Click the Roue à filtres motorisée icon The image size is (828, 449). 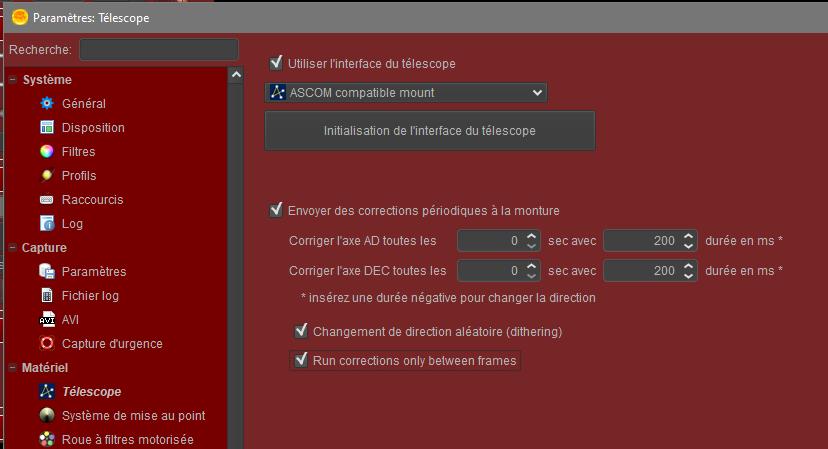pos(47,439)
